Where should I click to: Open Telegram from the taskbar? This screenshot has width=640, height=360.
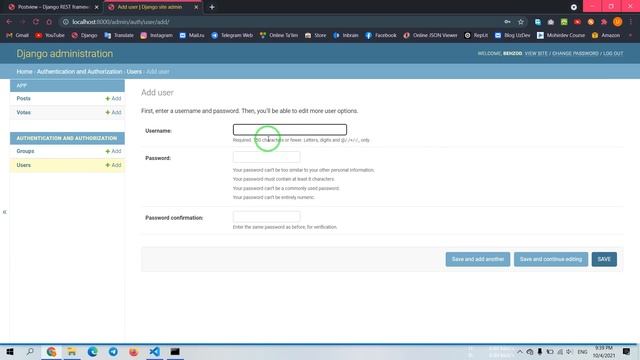tap(113, 351)
